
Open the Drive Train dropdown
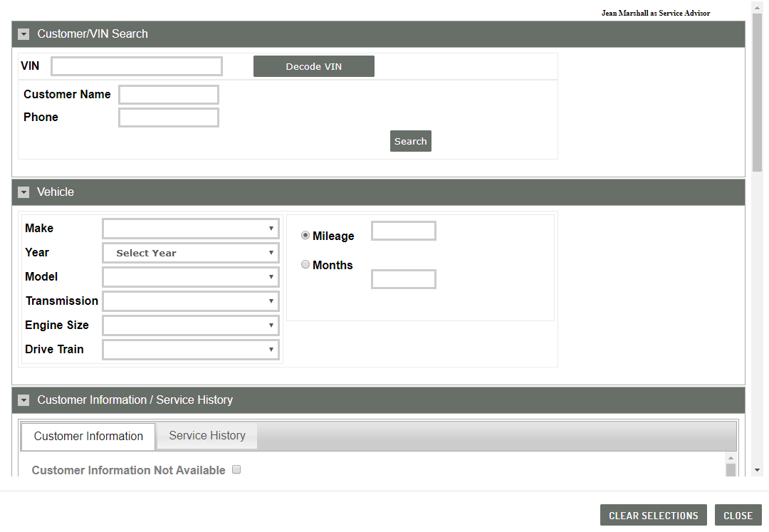click(190, 349)
